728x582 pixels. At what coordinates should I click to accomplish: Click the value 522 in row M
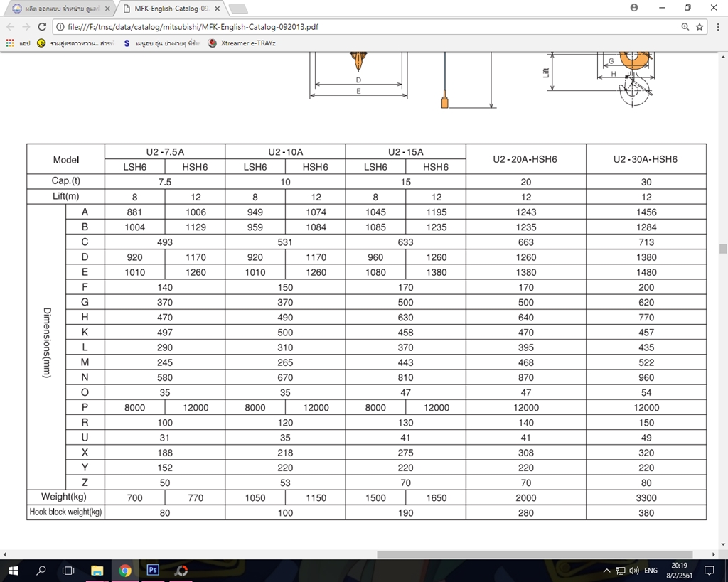tap(646, 362)
